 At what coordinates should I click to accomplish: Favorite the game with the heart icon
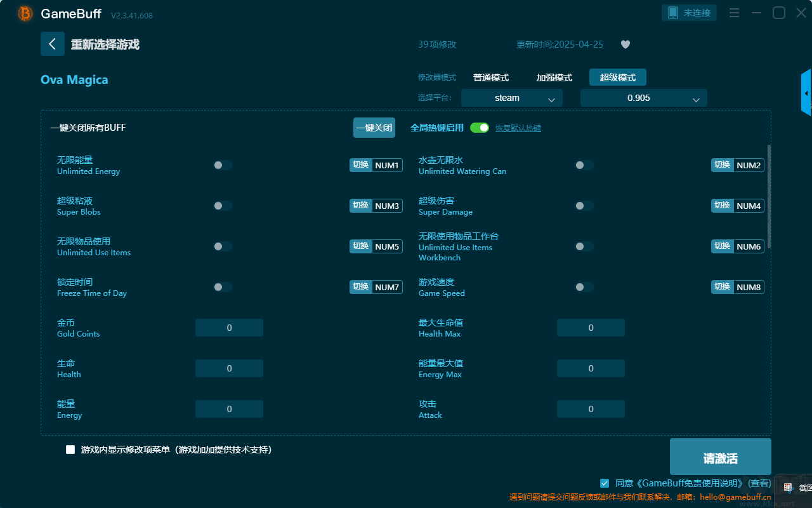point(625,44)
